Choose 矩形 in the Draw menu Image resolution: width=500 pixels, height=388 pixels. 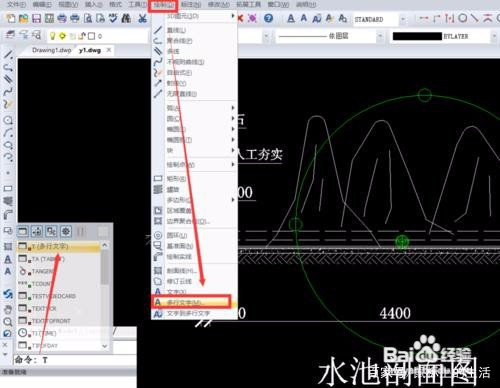point(194,179)
